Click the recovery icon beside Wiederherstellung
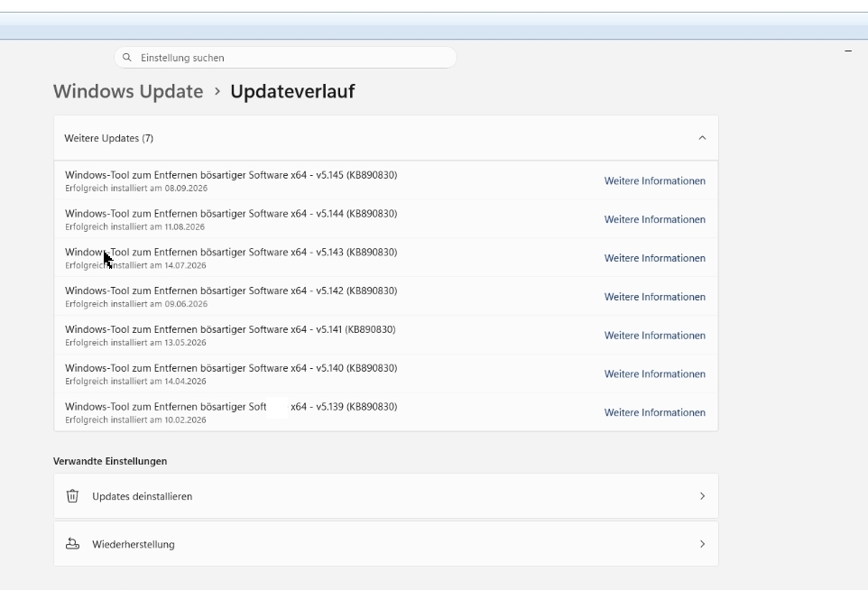The height and width of the screenshot is (590, 868). (72, 544)
